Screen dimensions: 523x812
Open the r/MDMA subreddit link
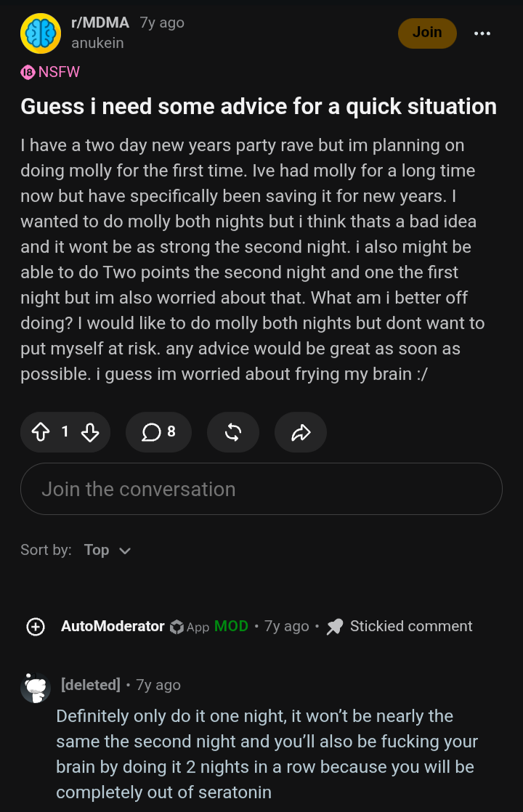point(100,23)
